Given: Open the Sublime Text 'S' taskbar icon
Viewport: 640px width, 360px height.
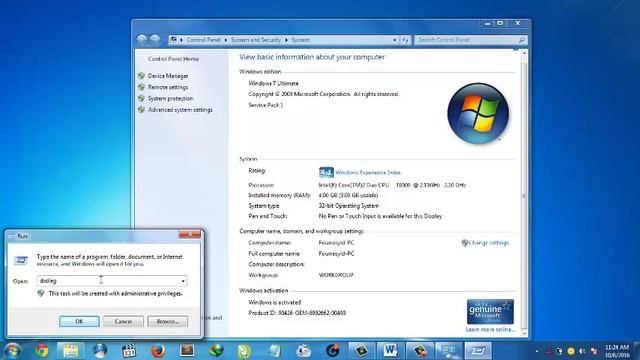Looking at the screenshot, I should pyautogui.click(x=187, y=351).
